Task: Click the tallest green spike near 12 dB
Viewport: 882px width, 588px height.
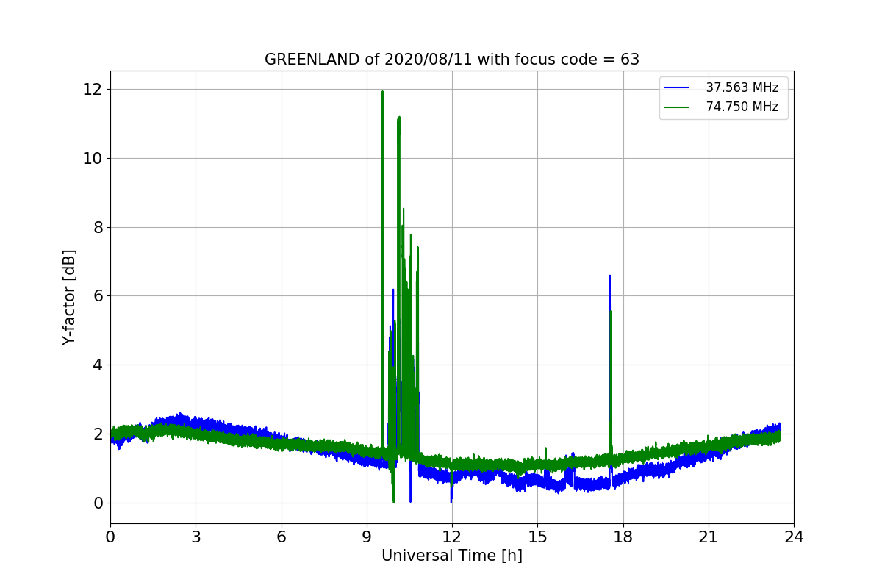Action: (382, 92)
